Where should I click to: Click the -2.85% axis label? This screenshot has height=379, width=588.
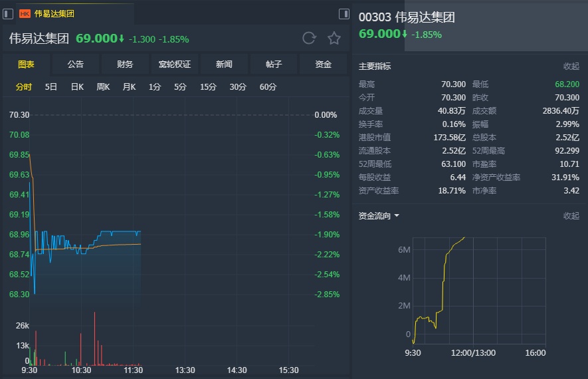[x=327, y=294]
